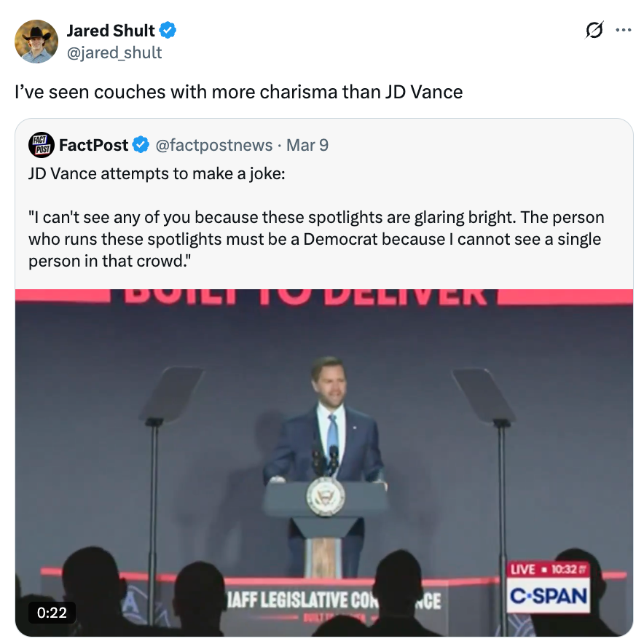Screen dimensions: 644x644
Task: Open the @jared_shult handle link
Action: [x=114, y=52]
